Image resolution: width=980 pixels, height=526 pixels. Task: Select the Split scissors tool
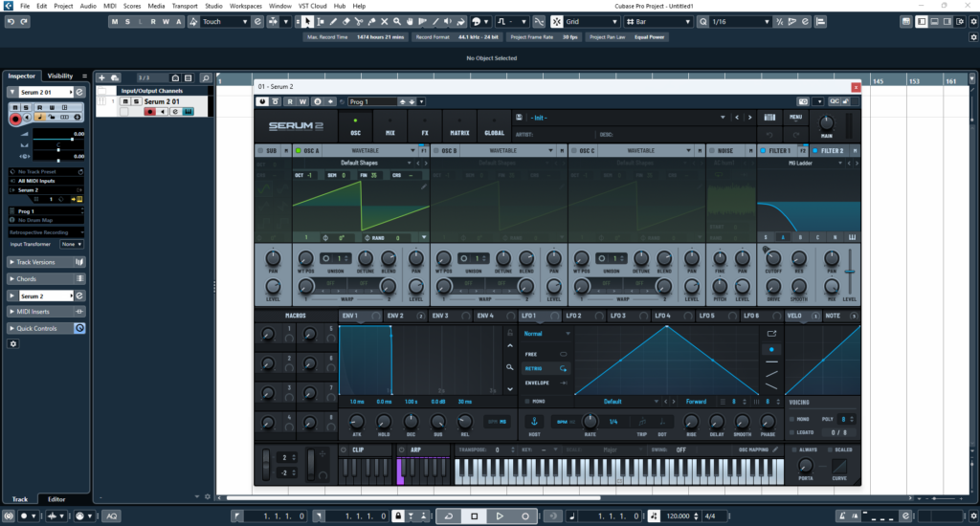[359, 21]
